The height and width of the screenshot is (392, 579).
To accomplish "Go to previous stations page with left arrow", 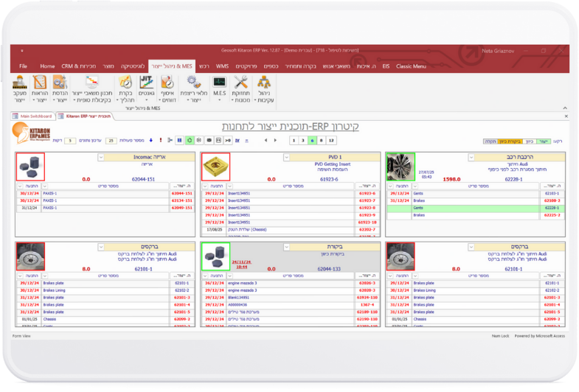I will point(266,141).
